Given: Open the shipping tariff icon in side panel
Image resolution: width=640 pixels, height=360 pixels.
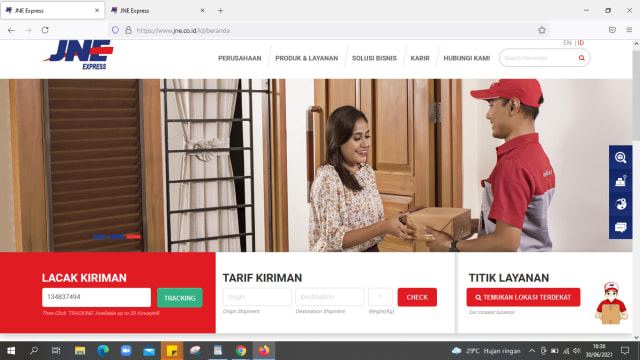Looking at the screenshot, I should 620,180.
